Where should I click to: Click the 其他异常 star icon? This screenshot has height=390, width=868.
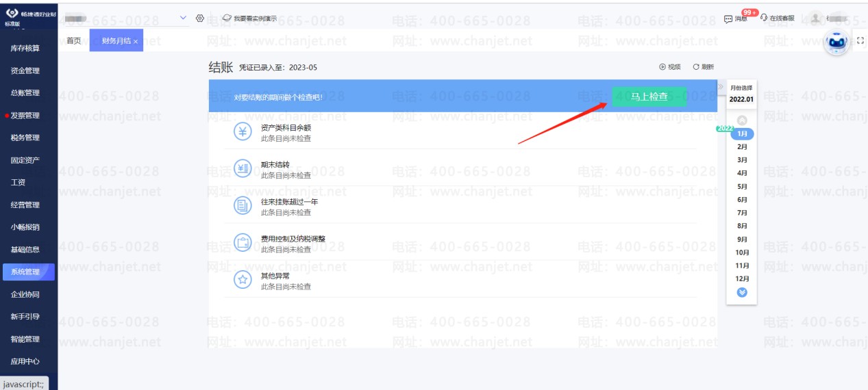[243, 279]
